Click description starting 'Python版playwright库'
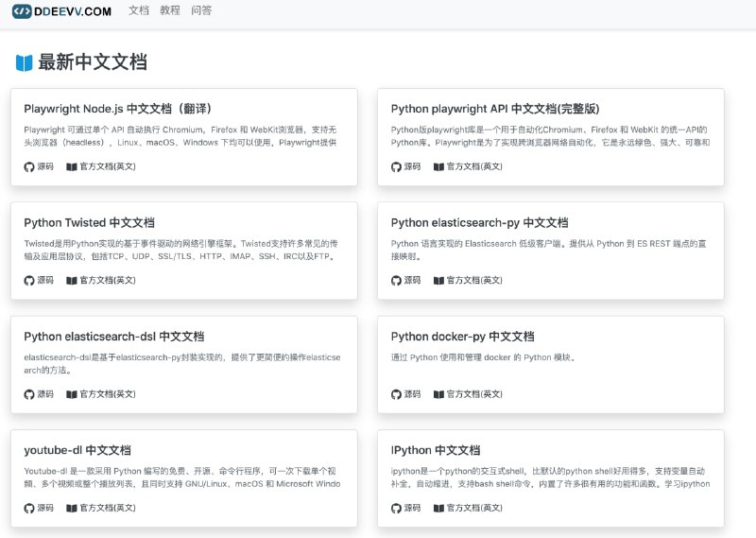 (x=550, y=136)
